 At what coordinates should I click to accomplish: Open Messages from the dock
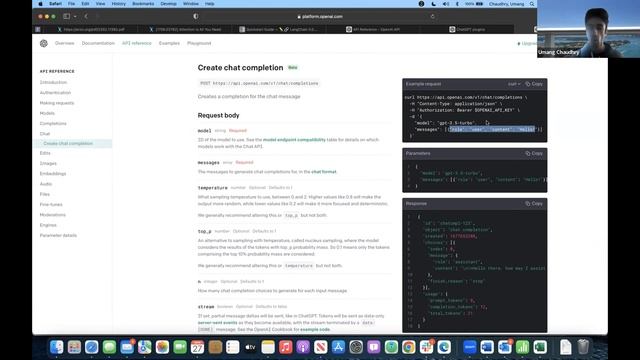tap(109, 347)
